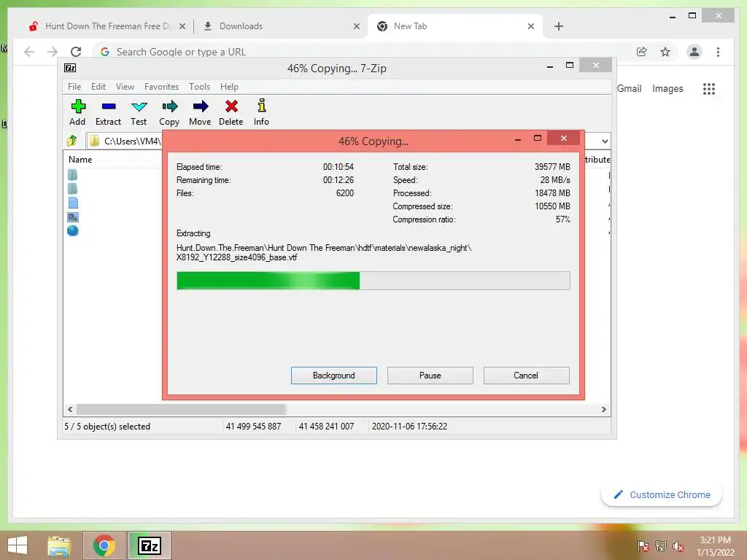This screenshot has height=560, width=747.
Task: Click the Test toolbar icon
Action: click(139, 106)
